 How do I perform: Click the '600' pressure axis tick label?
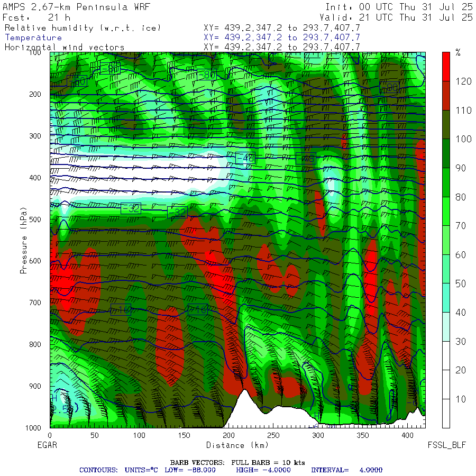tap(35, 261)
